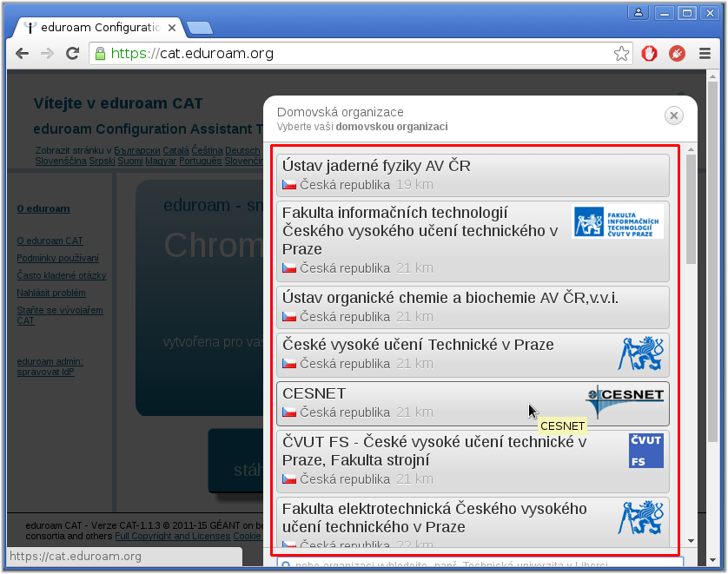Switch page language to Slovenščina
This screenshot has height=574, width=728.
(61, 161)
